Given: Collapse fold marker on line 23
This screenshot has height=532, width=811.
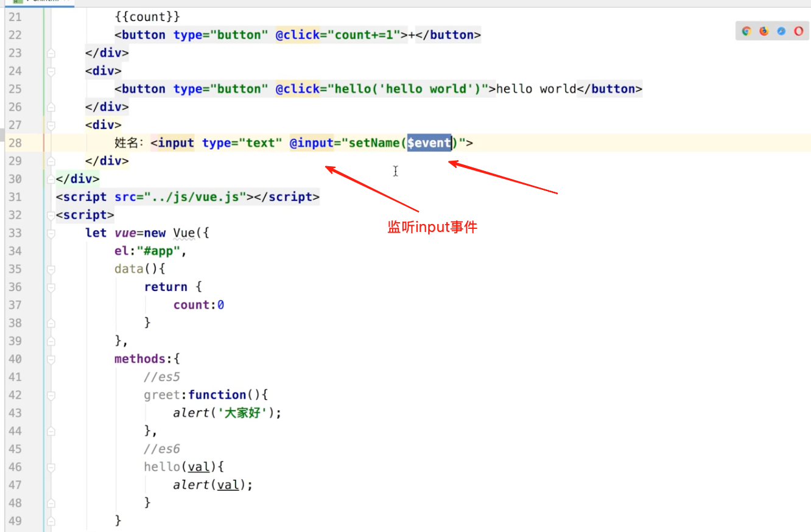Looking at the screenshot, I should click(x=51, y=53).
